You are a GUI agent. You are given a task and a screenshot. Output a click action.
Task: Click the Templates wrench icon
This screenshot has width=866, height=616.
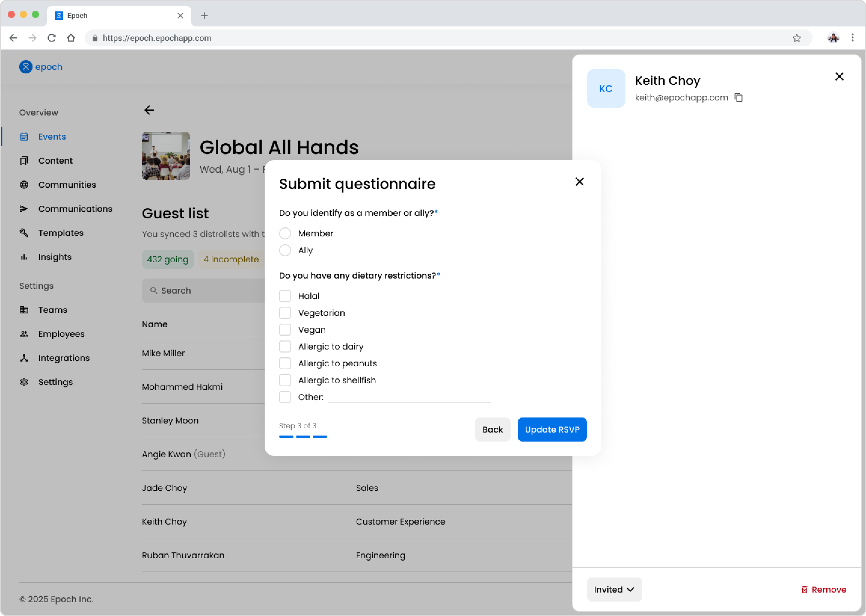point(24,233)
